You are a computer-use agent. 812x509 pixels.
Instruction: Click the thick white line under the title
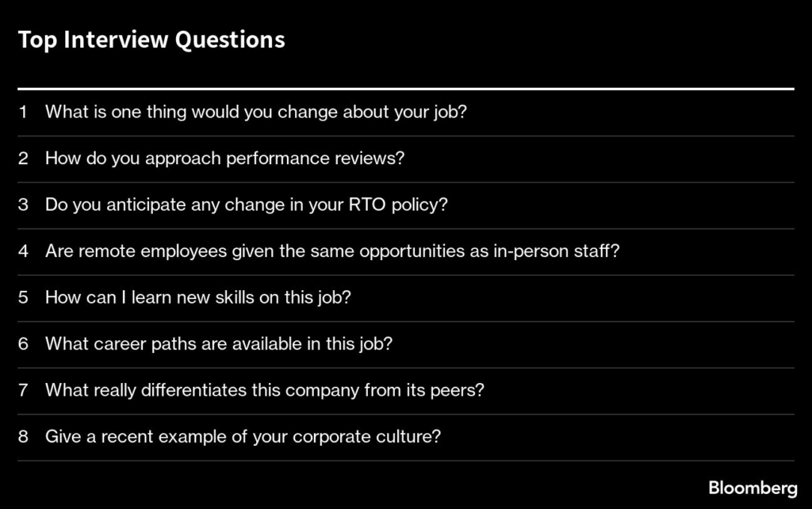(405, 89)
